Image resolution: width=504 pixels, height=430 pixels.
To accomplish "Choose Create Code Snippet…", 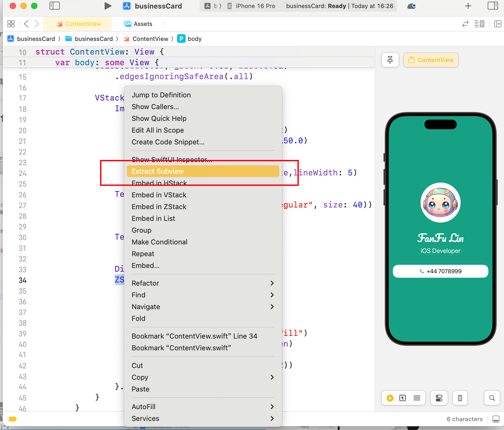I will pos(203,142).
